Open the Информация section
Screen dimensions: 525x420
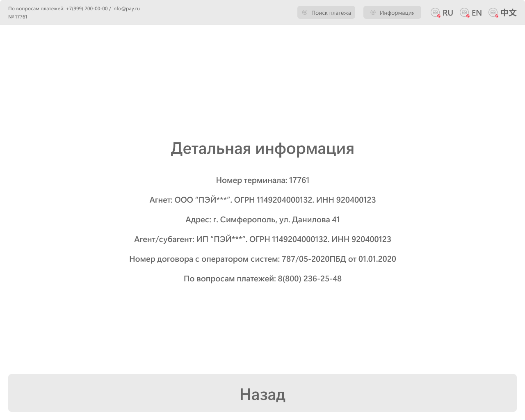[392, 12]
